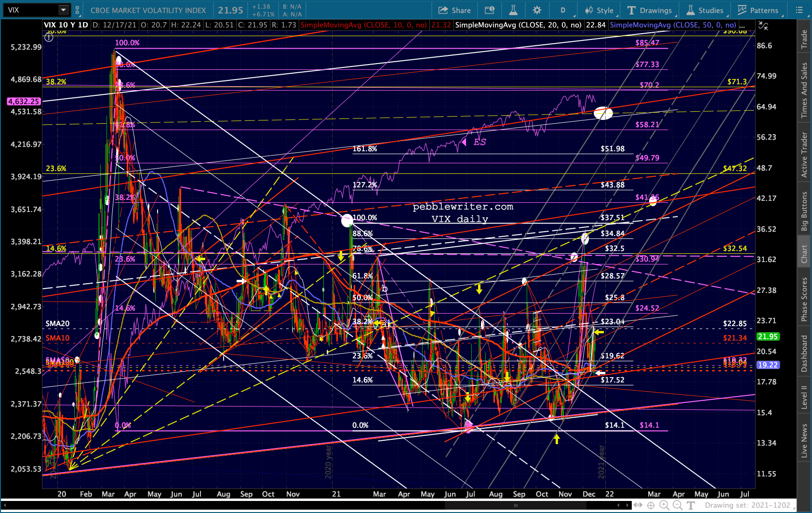Image resolution: width=812 pixels, height=513 pixels.
Task: Click the circled info icon at chart top-left
Action: pos(49,38)
